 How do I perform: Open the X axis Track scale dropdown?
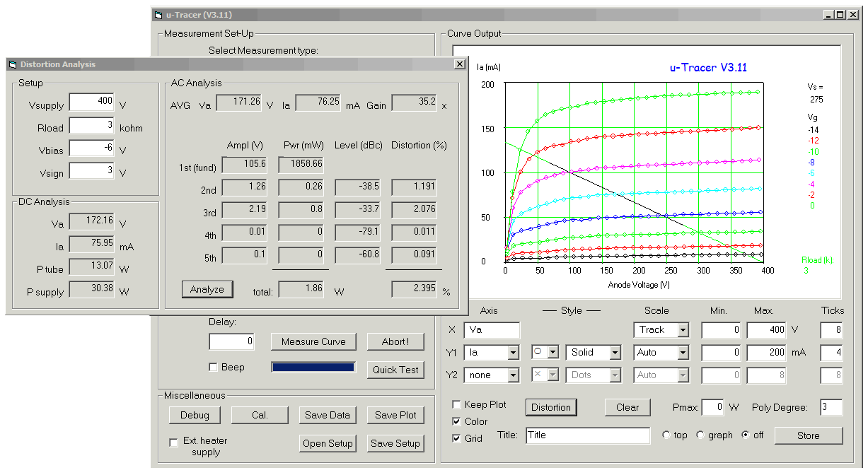[x=681, y=330]
